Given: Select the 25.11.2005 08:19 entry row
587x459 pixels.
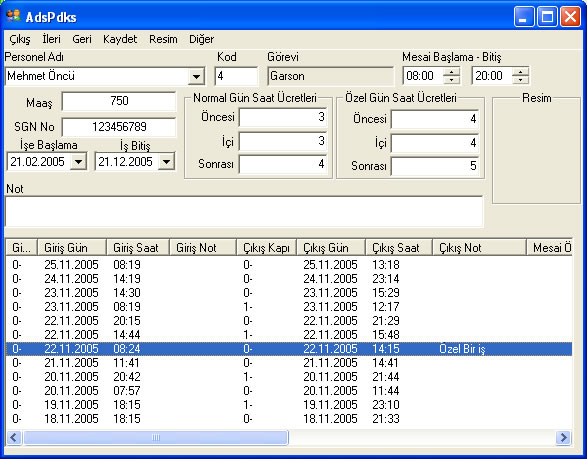Looking at the screenshot, I should pos(289,265).
